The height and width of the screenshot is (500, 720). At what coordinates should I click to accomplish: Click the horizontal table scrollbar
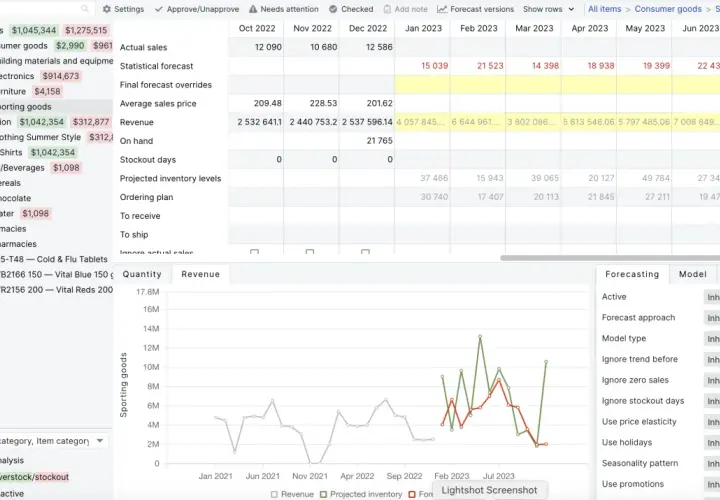tap(610, 258)
